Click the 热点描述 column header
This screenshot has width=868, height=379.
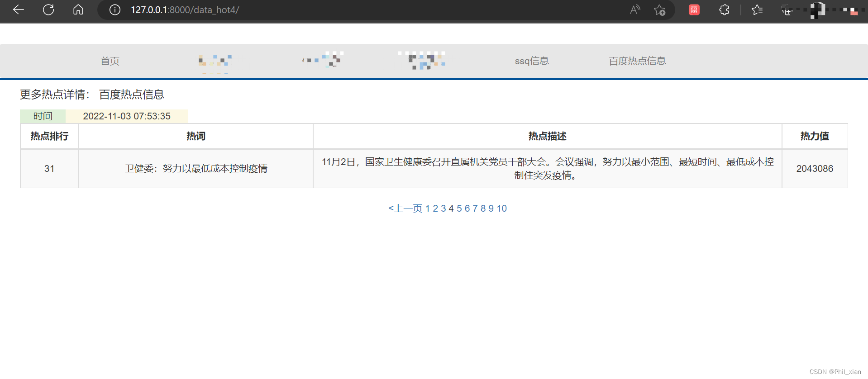[x=548, y=136]
